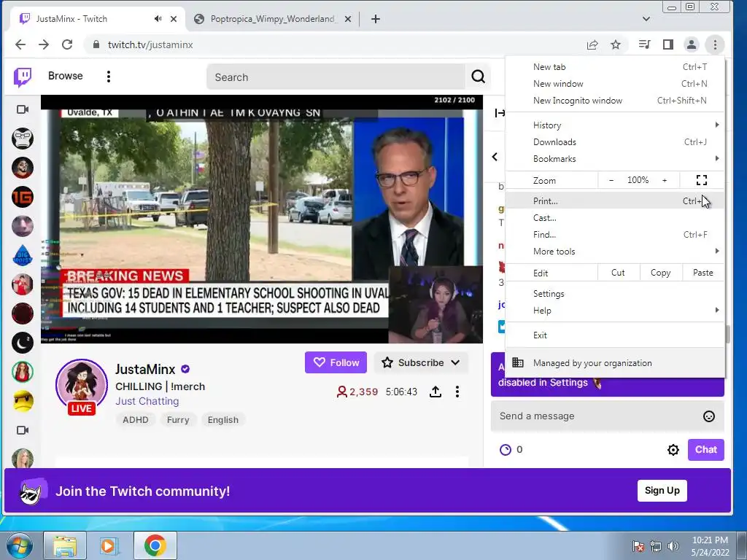Expand the More tools submenu
Screen dimensions: 747x560
coord(614,252)
